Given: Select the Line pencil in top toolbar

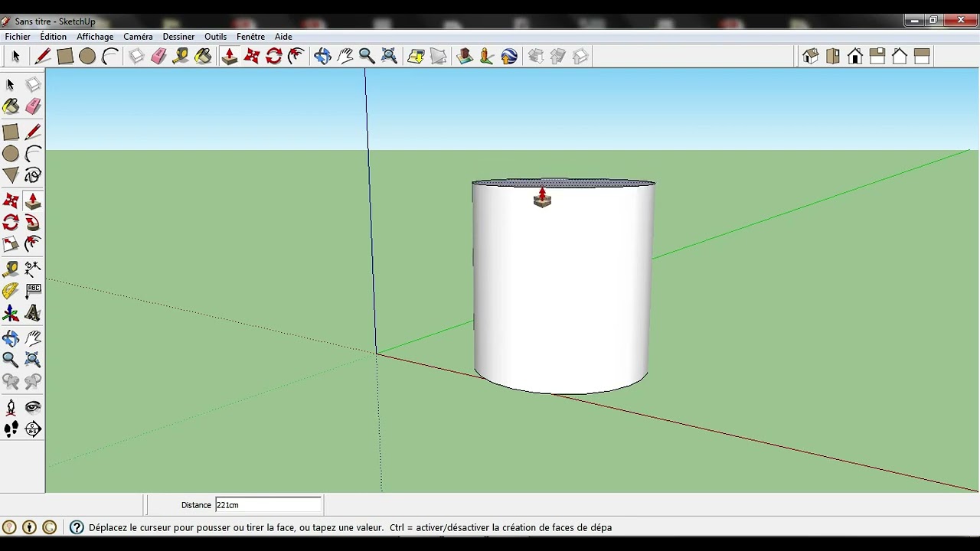Looking at the screenshot, I should (43, 56).
